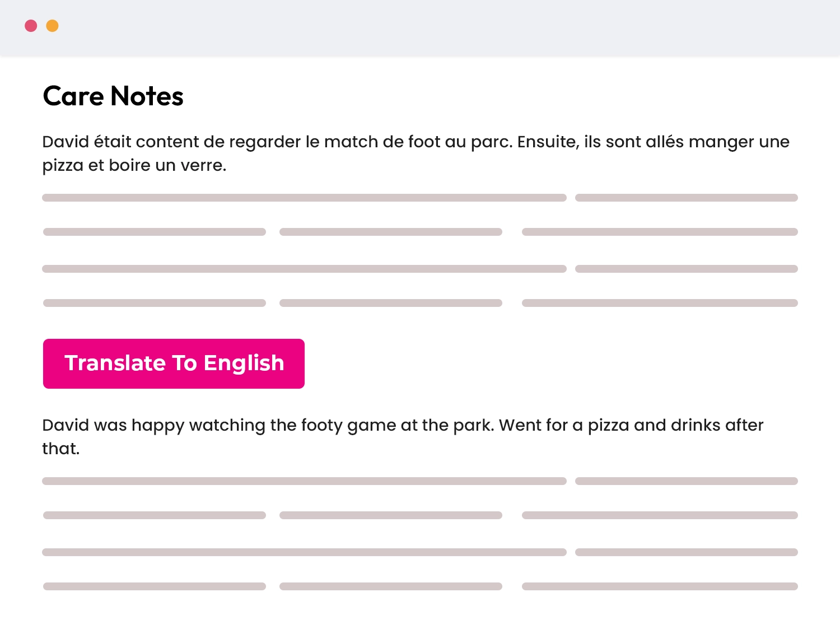This screenshot has width=840, height=634.
Task: Select the Care Notes heading
Action: [113, 96]
